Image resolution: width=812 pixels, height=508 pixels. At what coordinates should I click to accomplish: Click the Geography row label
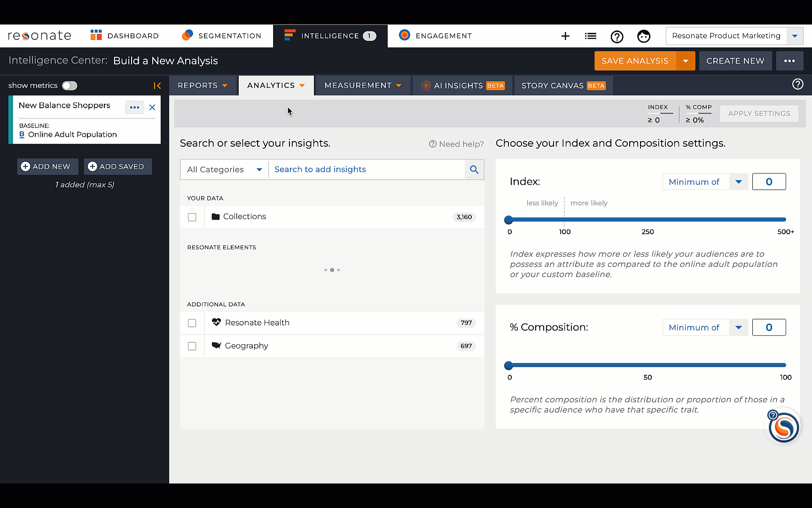(x=246, y=346)
